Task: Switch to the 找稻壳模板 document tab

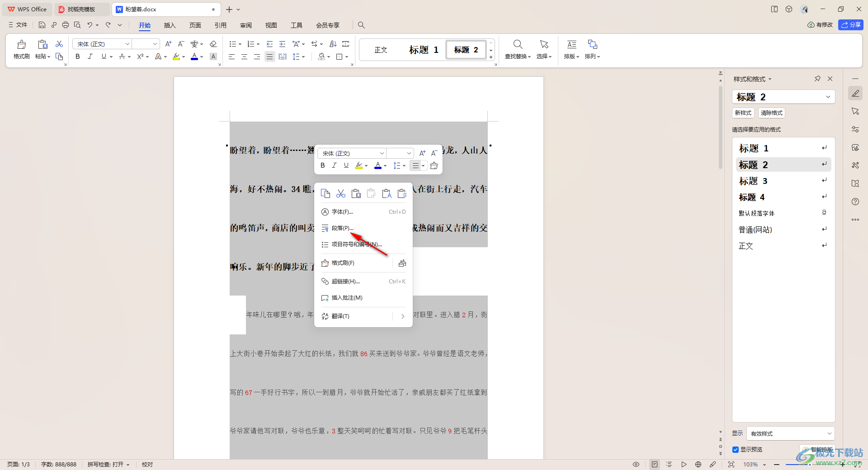Action: click(81, 9)
